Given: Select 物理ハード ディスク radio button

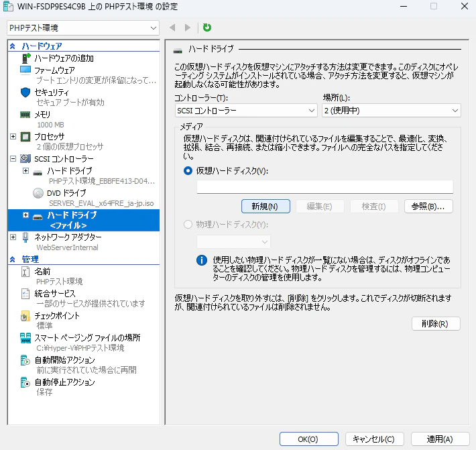Looking at the screenshot, I should coord(188,225).
